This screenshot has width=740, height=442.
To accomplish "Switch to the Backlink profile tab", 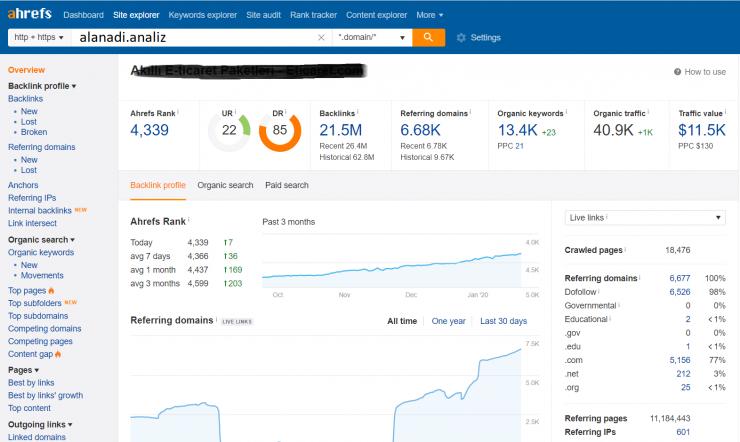I will point(158,185).
